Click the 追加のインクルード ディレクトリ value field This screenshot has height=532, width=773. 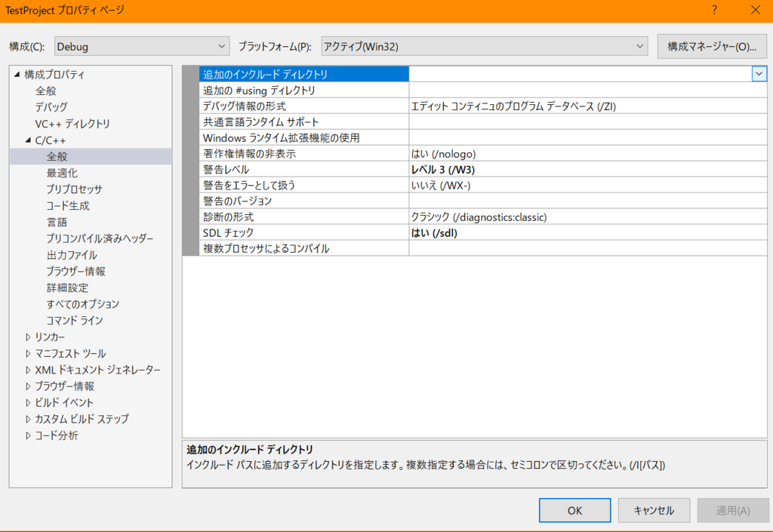(581, 75)
